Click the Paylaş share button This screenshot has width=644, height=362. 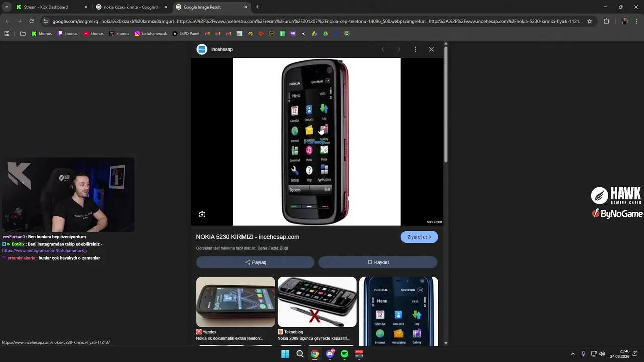pos(255,262)
